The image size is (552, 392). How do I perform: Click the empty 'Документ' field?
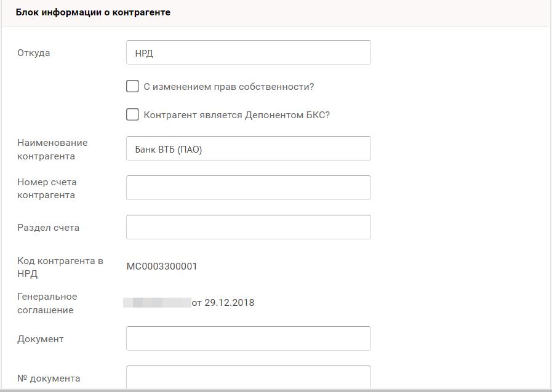click(x=248, y=338)
